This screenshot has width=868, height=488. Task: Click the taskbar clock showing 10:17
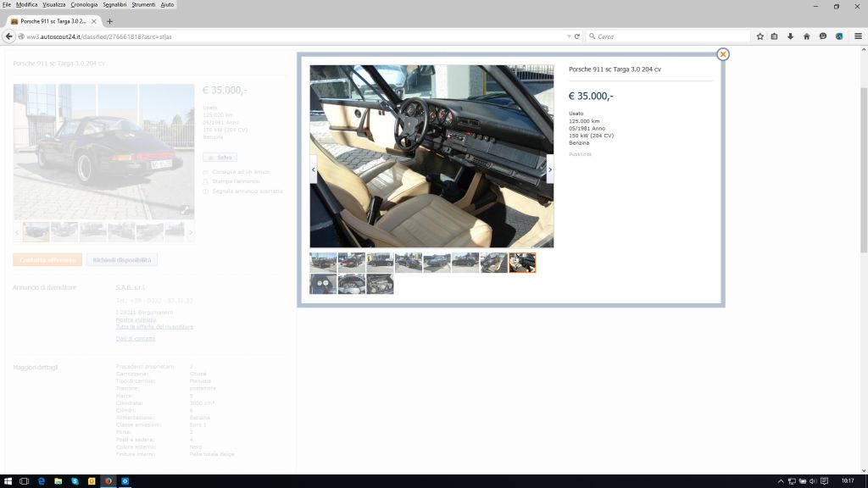click(848, 481)
